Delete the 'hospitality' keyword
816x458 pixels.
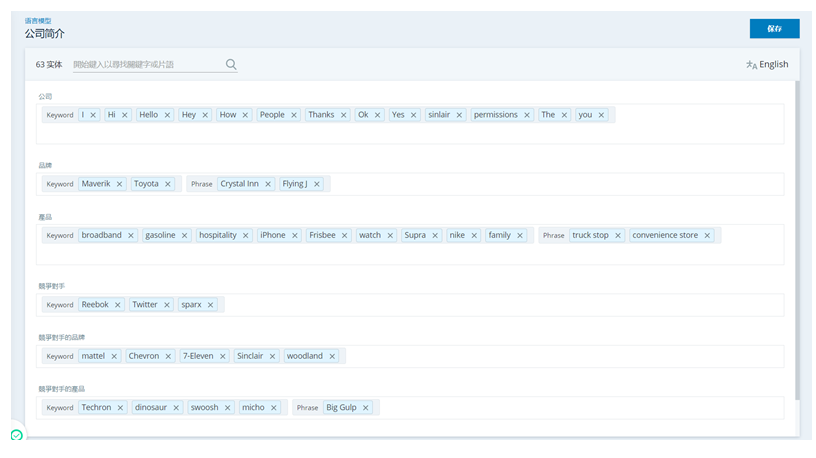point(246,236)
